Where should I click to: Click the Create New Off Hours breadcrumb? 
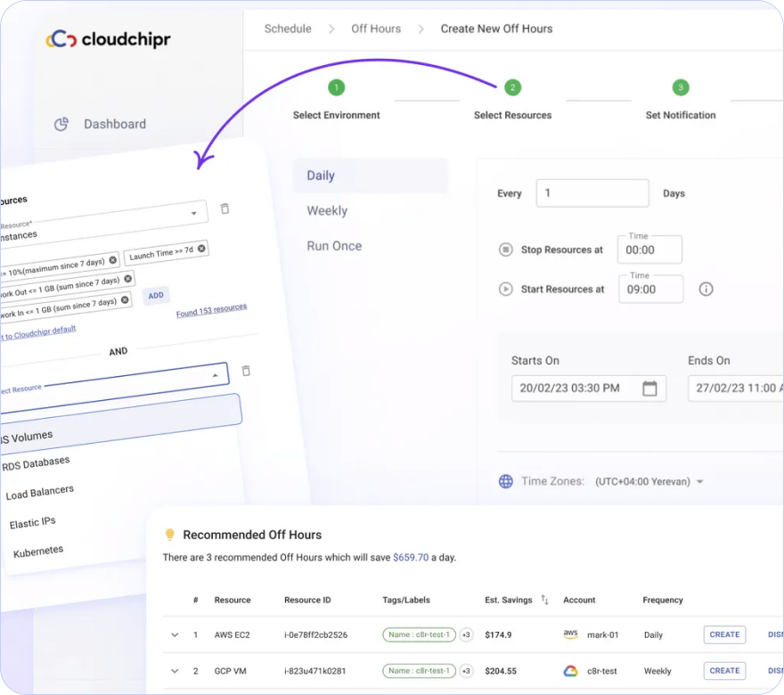tap(496, 29)
